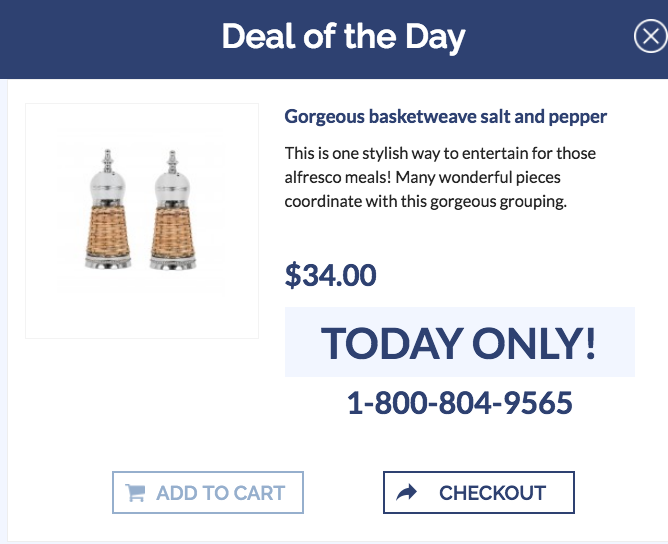Click the shopping cart icon
The width and height of the screenshot is (668, 544).
135,493
